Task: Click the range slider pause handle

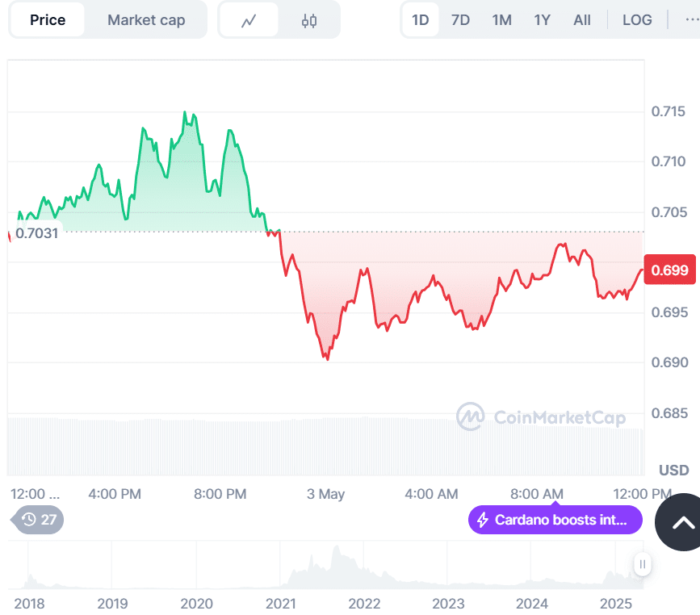Action: coord(643,564)
